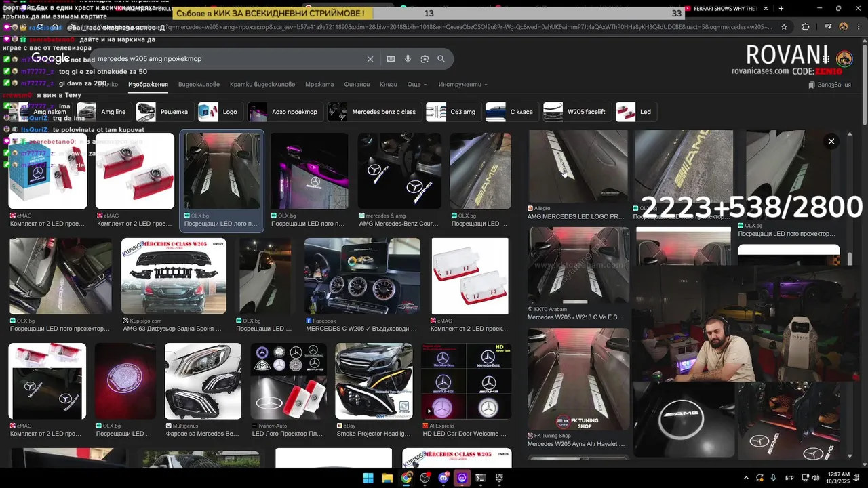Filter results by the Решетка chip
The image size is (868, 488).
(x=165, y=112)
